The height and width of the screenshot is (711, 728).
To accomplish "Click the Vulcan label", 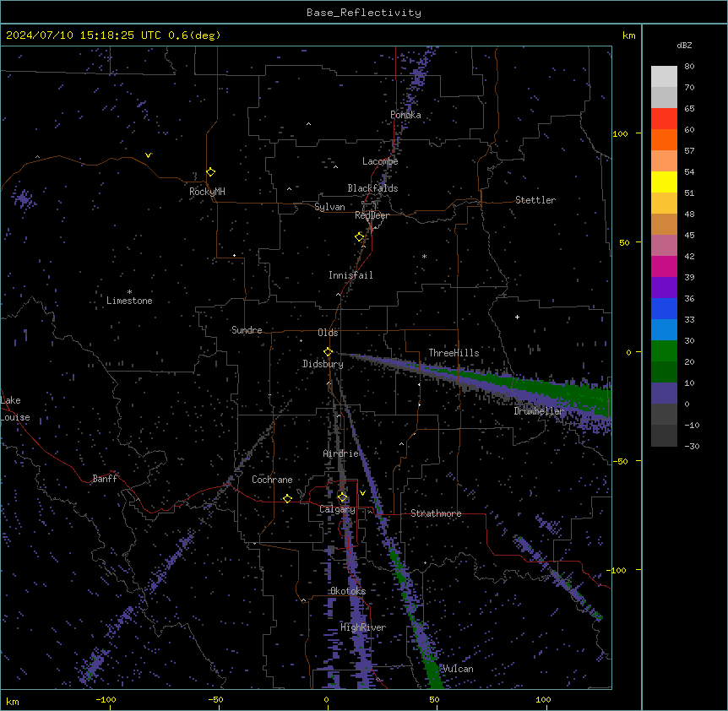I will [459, 669].
